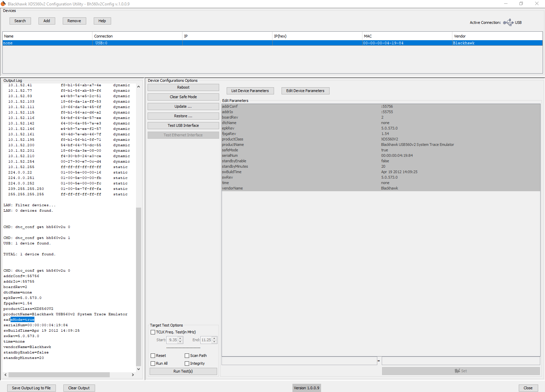
Task: Click Edit Device Parameters button
Action: point(305,91)
